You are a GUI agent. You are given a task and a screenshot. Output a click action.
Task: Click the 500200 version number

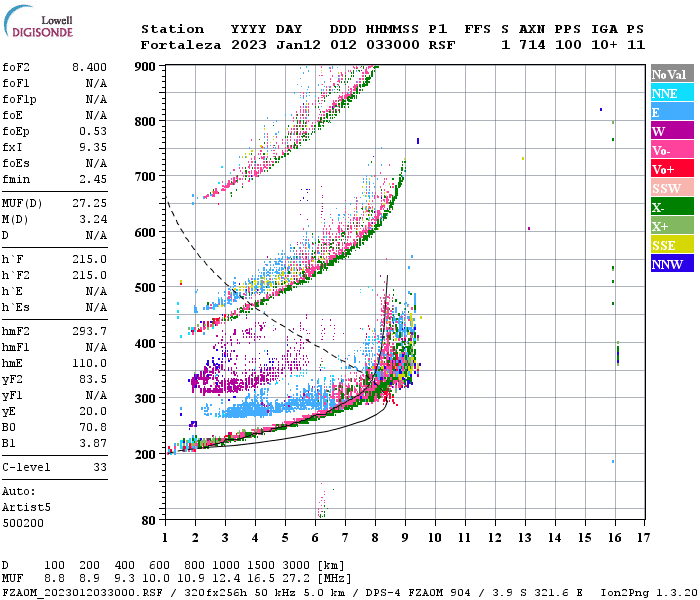[x=23, y=523]
